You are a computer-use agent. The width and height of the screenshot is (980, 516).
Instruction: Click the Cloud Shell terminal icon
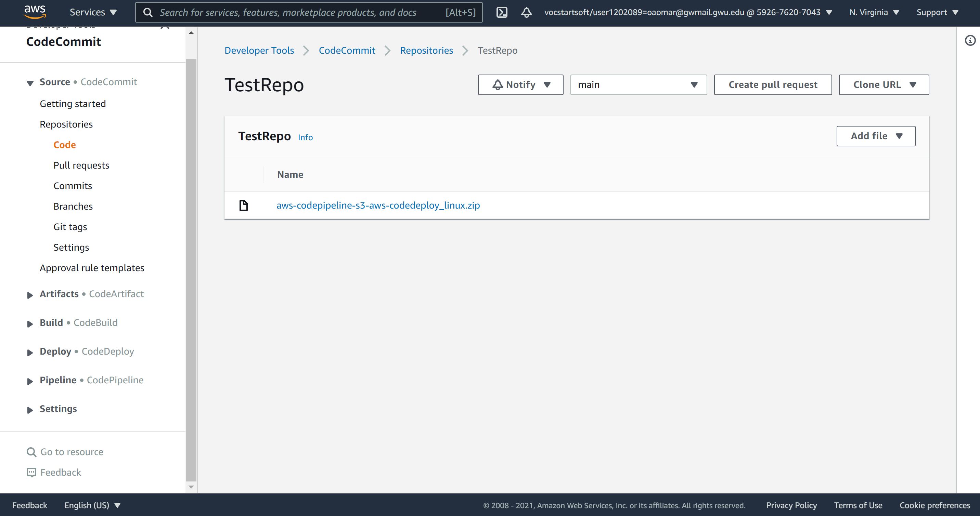click(x=502, y=12)
